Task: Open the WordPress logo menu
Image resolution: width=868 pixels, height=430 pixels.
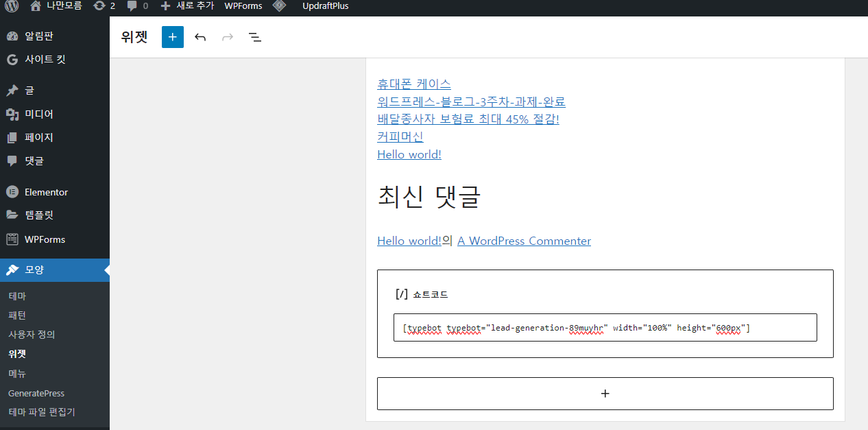Action: tap(11, 5)
